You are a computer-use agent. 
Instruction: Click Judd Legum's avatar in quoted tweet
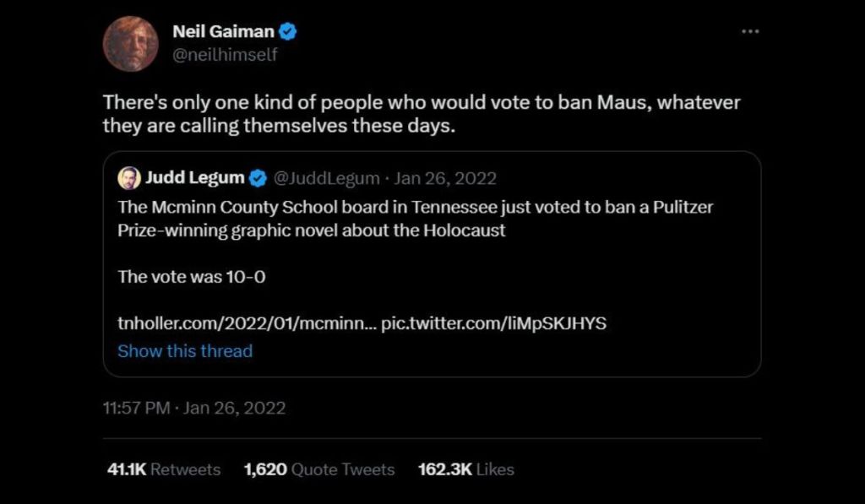coord(128,177)
